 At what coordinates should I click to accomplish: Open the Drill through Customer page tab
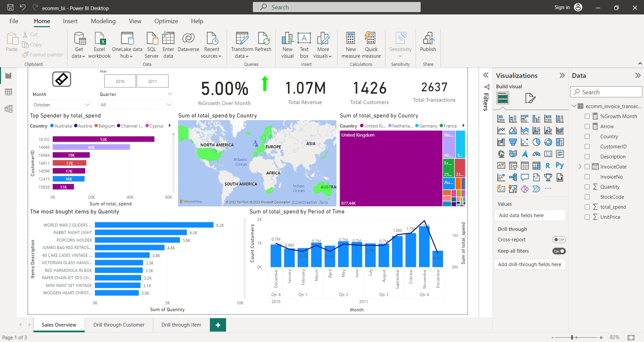[x=119, y=325]
